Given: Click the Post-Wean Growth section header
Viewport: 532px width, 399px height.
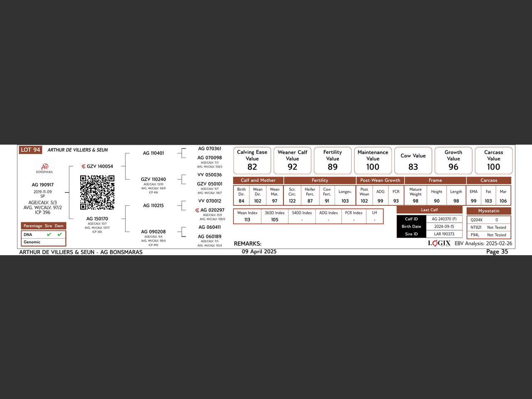Looking at the screenshot, I should point(380,180).
